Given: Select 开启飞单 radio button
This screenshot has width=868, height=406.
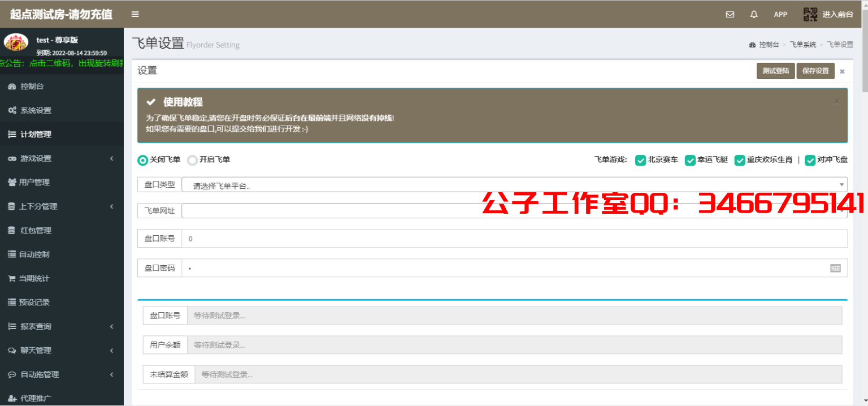Looking at the screenshot, I should pos(193,160).
